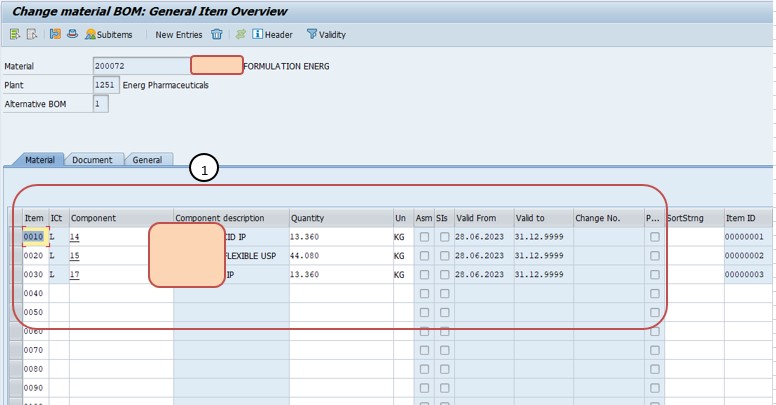The height and width of the screenshot is (405, 776).
Task: Toggle SIs checkbox in item 0020 row
Action: [444, 256]
